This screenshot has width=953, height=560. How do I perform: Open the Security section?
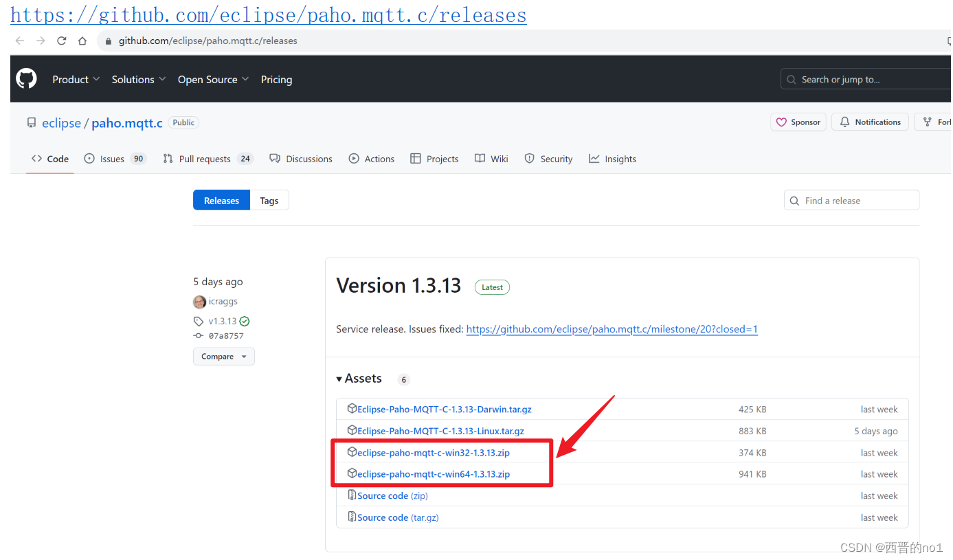point(548,158)
